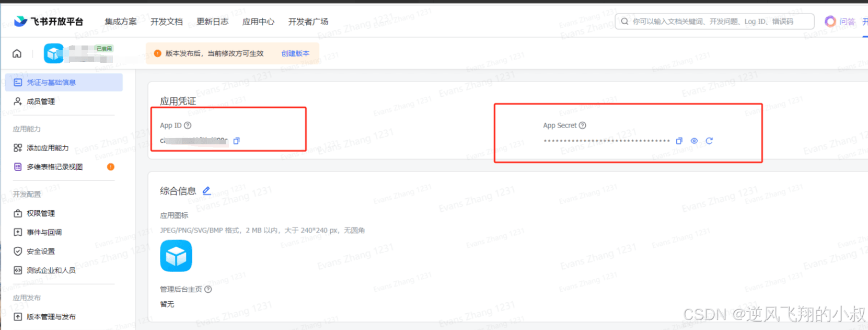Copy the App Secret value
The image size is (868, 330).
[679, 141]
